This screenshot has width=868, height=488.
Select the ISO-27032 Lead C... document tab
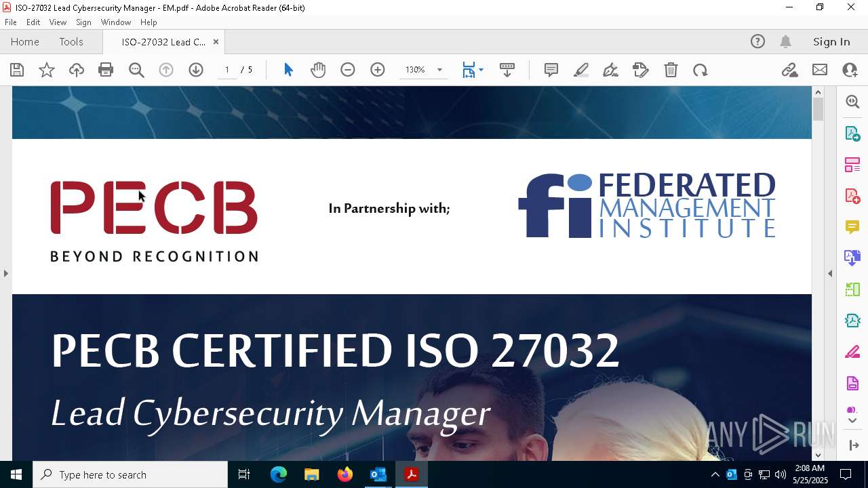tap(163, 42)
